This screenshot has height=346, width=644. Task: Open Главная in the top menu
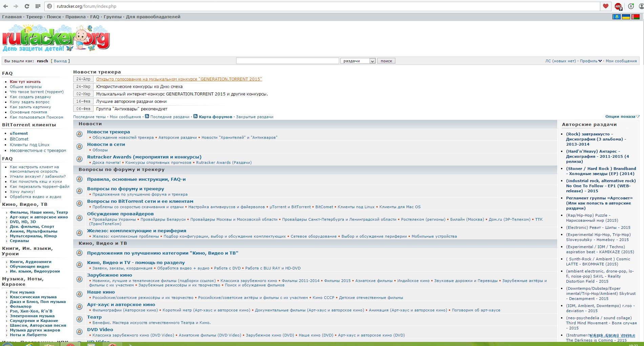pos(12,17)
